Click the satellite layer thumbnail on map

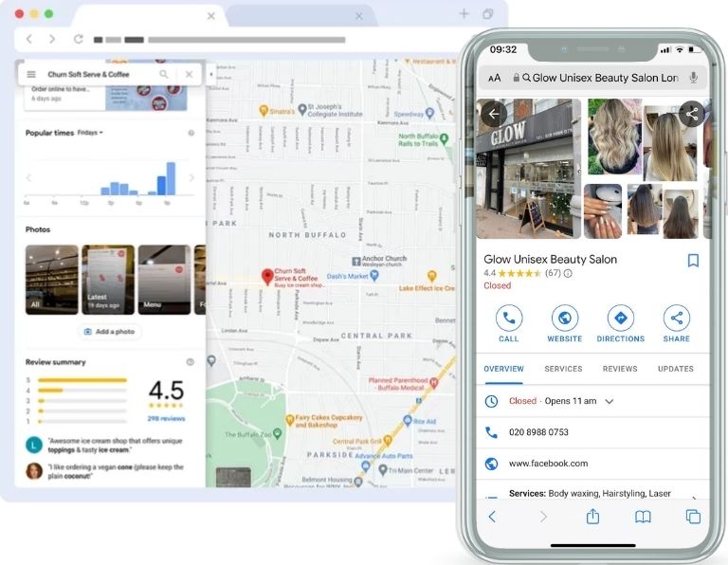pos(233,477)
